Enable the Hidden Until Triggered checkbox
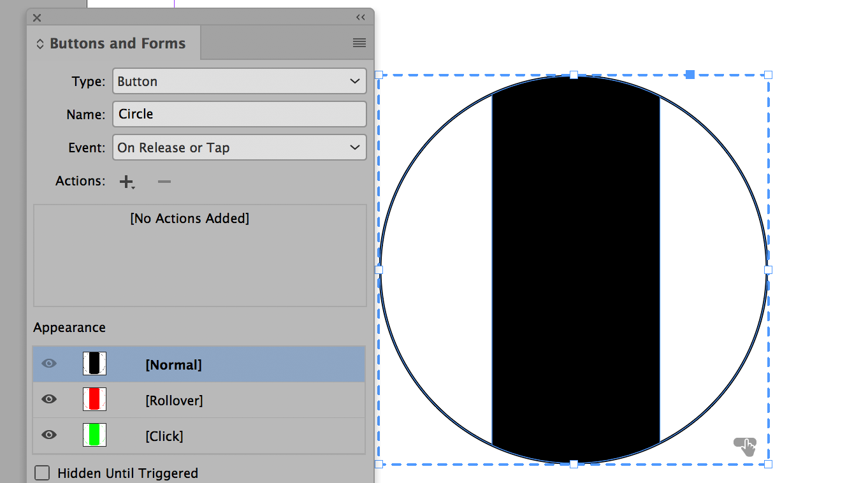 pos(41,473)
